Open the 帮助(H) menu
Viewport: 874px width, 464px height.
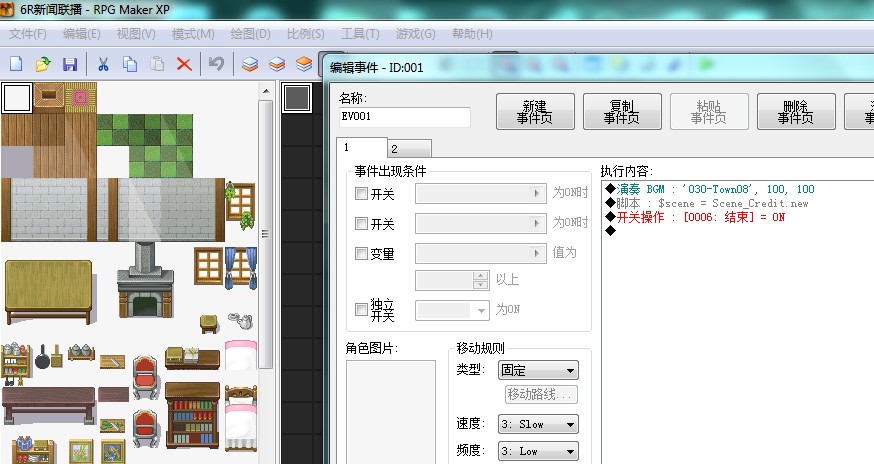click(x=472, y=34)
